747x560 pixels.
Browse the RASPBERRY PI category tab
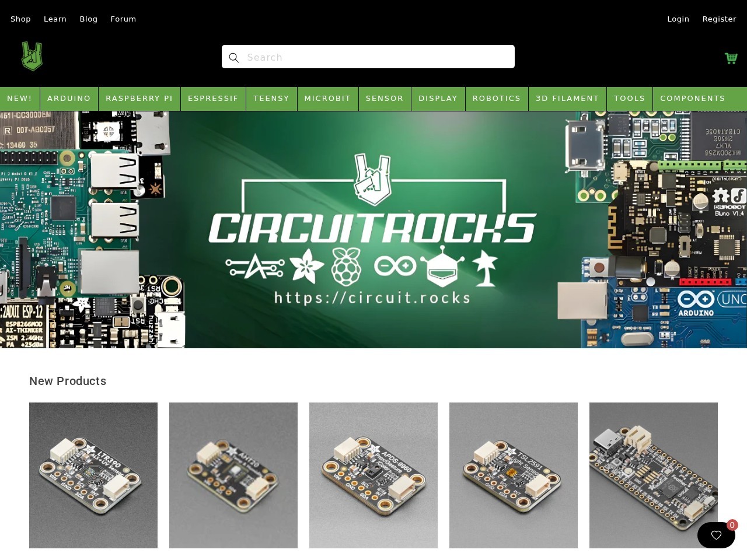139,98
